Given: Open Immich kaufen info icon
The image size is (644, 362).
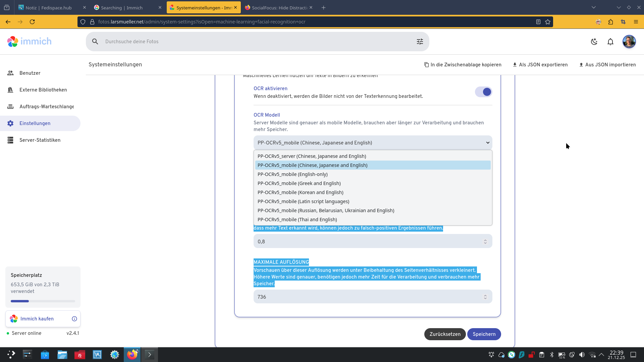Looking at the screenshot, I should click(x=74, y=319).
